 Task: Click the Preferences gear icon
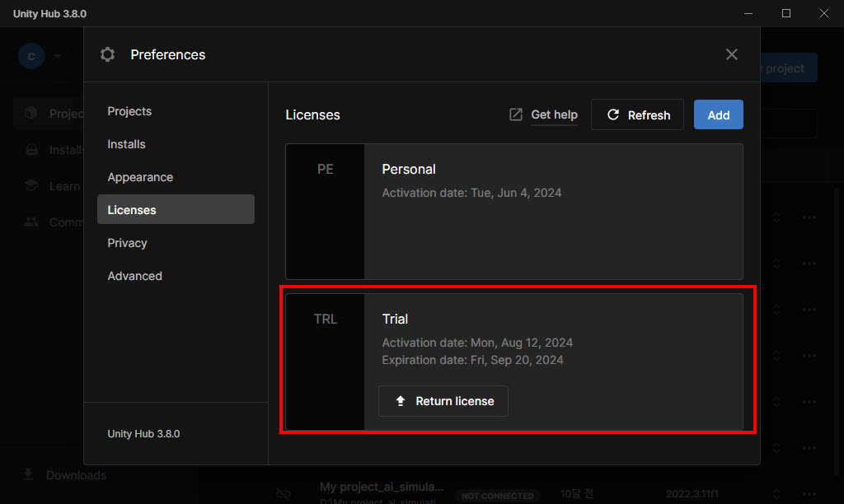pyautogui.click(x=108, y=54)
